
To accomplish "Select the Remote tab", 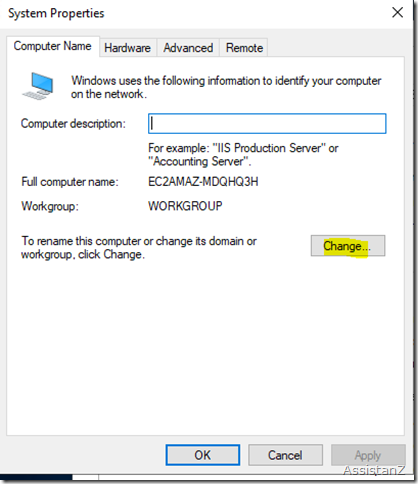I will tap(244, 48).
